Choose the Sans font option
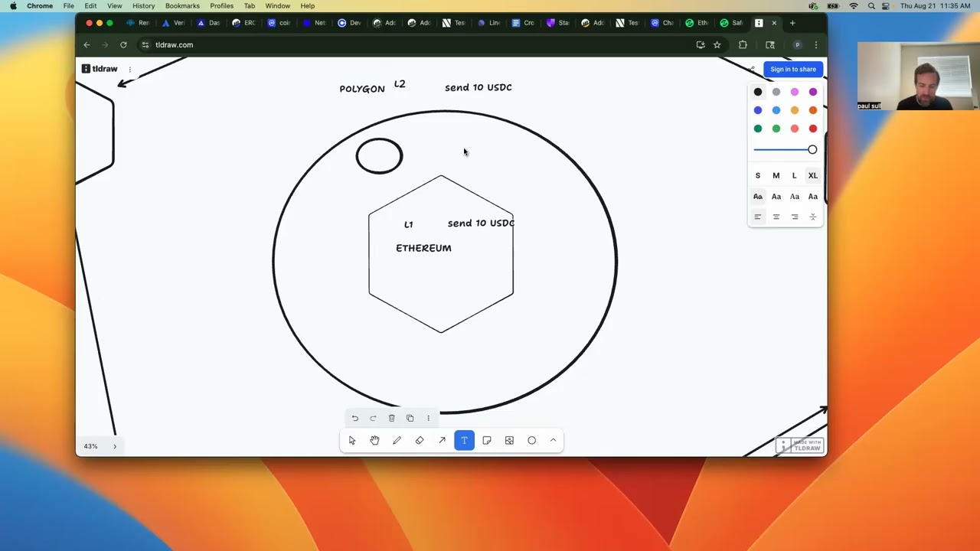 click(776, 197)
